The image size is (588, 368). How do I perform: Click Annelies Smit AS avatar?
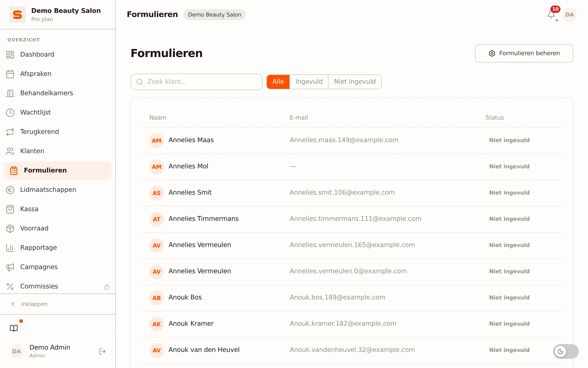[156, 193]
